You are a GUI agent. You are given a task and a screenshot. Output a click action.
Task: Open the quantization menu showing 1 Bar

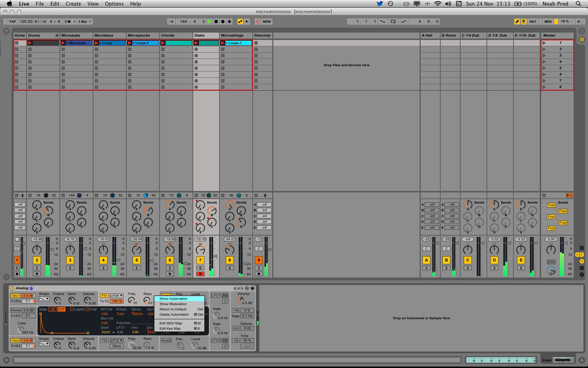coord(85,21)
